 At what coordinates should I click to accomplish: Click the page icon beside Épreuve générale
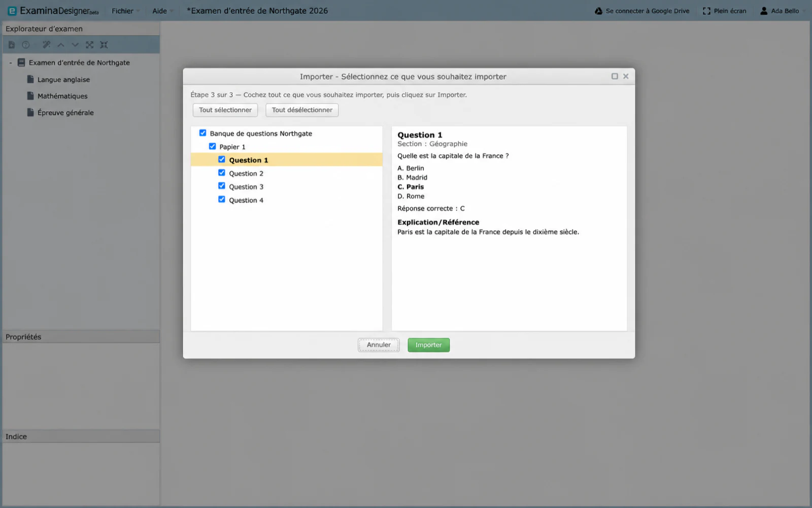pyautogui.click(x=30, y=112)
